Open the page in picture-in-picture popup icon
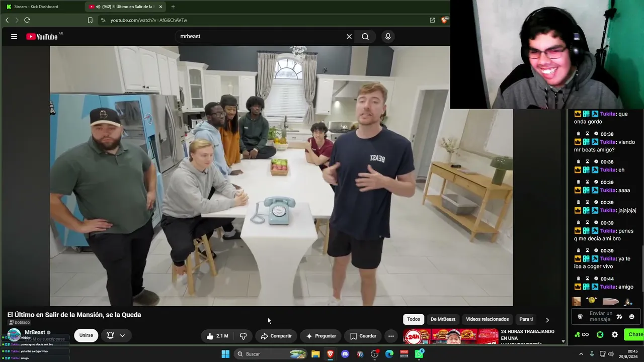The image size is (644, 362). pos(432,20)
